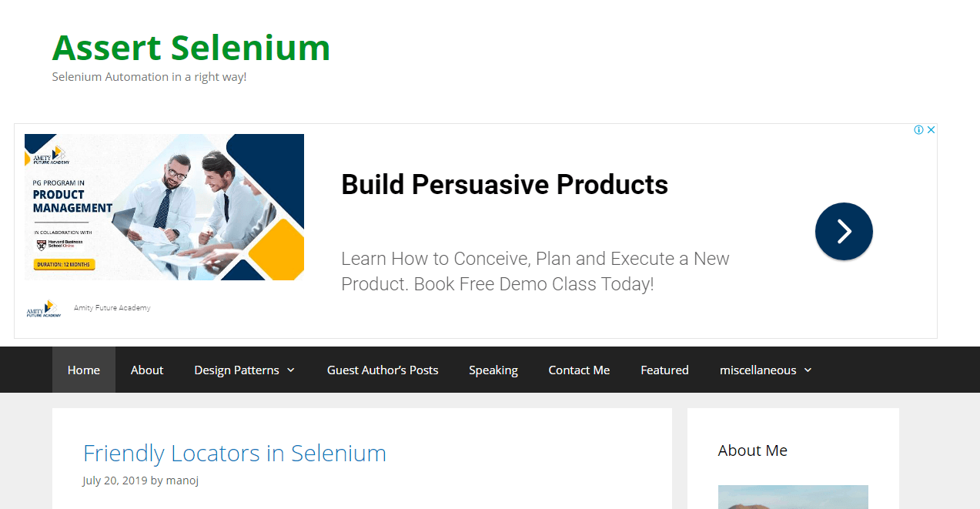Navigate to Guest Author's Posts

click(383, 370)
